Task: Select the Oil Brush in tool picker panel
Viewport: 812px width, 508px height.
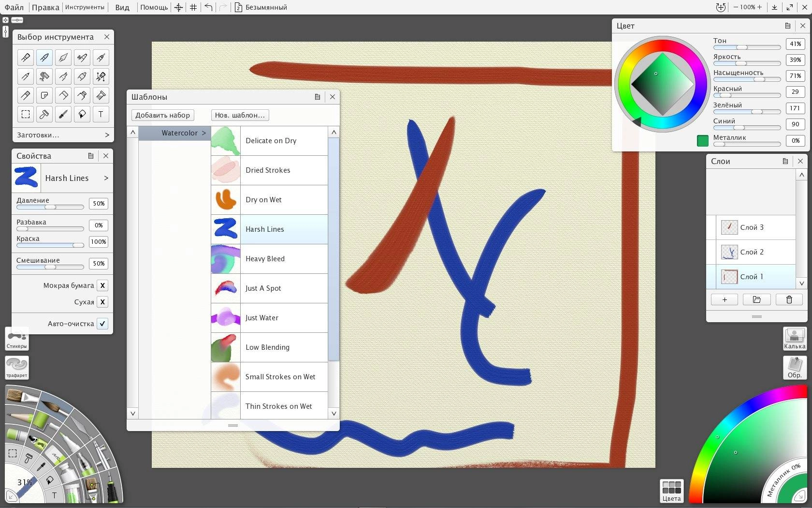Action: [26, 58]
